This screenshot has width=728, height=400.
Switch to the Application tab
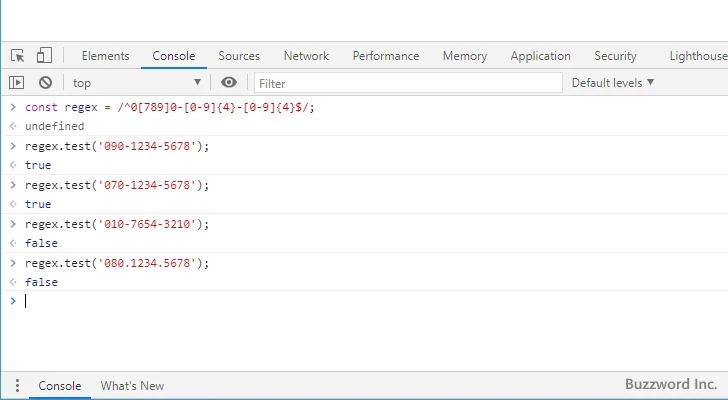coord(540,56)
